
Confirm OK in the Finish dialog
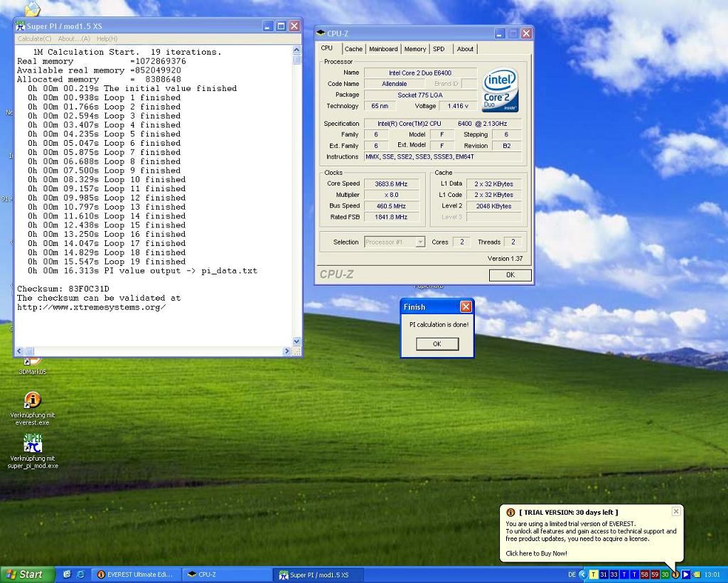(x=437, y=344)
